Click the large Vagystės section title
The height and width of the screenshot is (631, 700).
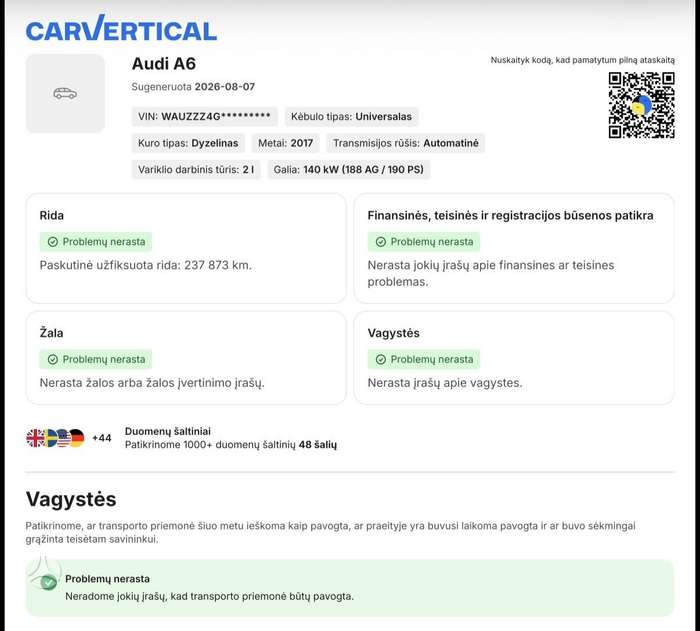71,500
